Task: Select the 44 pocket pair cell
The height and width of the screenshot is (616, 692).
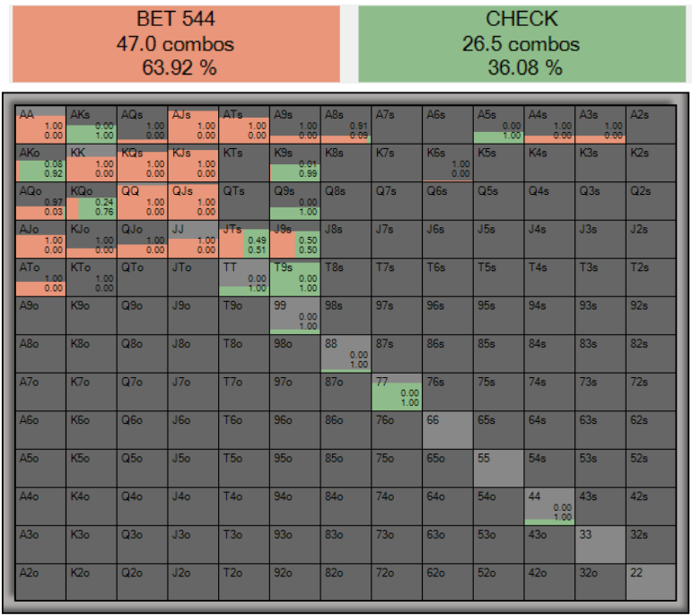Action: 549,506
